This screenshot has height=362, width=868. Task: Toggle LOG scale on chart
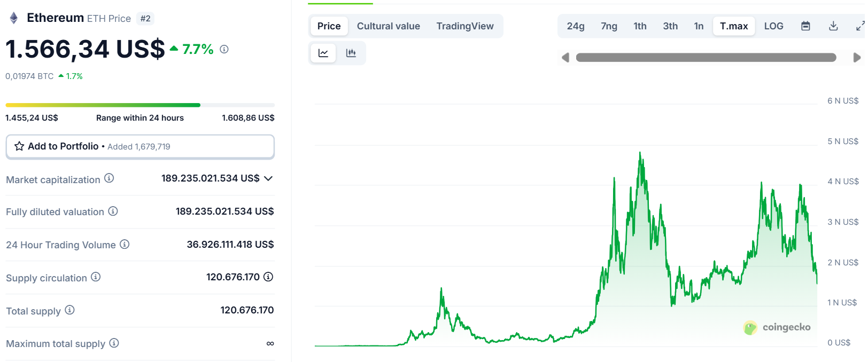click(x=773, y=26)
